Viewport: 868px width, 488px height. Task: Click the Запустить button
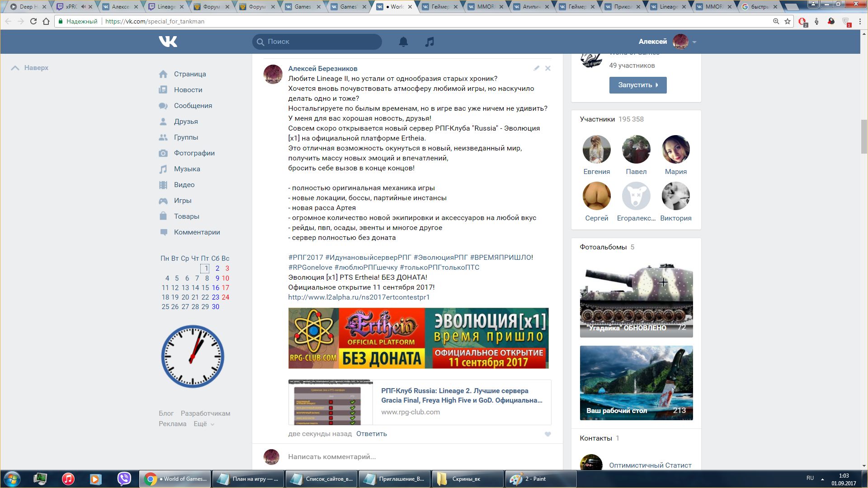click(x=638, y=85)
